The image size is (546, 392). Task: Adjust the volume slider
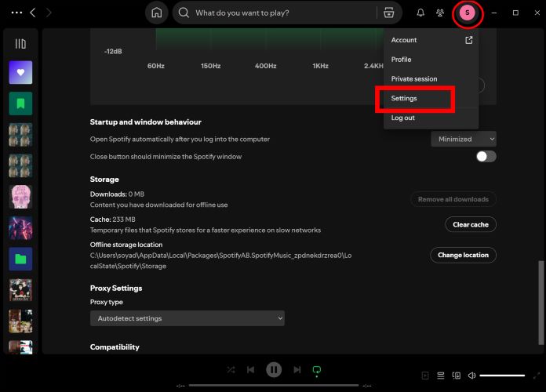coord(502,376)
